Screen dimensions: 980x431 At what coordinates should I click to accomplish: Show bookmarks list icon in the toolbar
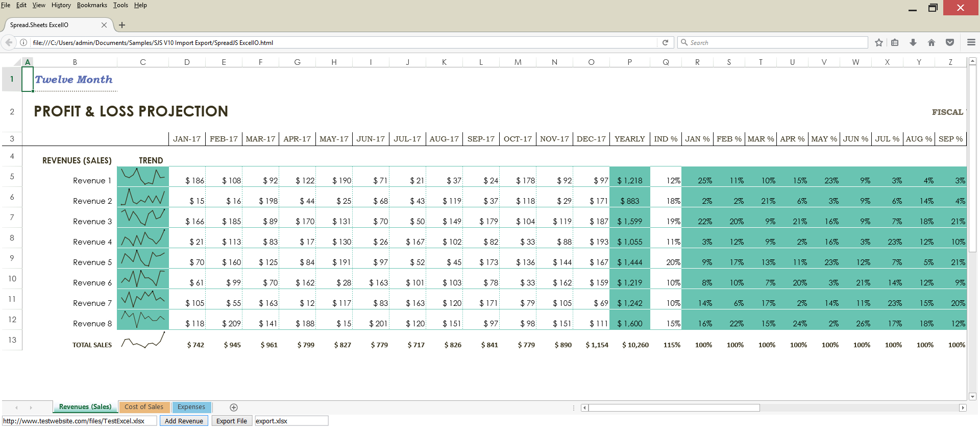[895, 42]
